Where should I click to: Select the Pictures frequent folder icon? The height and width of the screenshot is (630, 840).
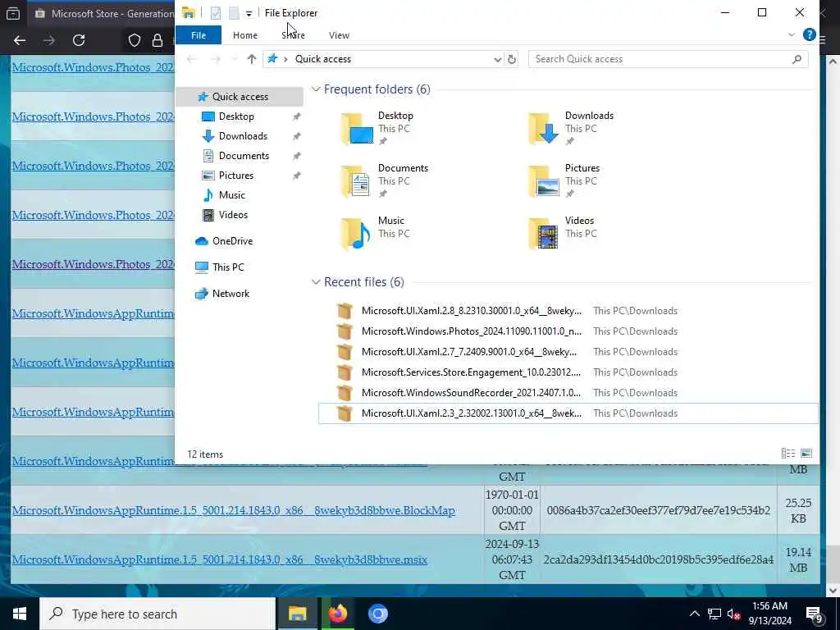544,181
